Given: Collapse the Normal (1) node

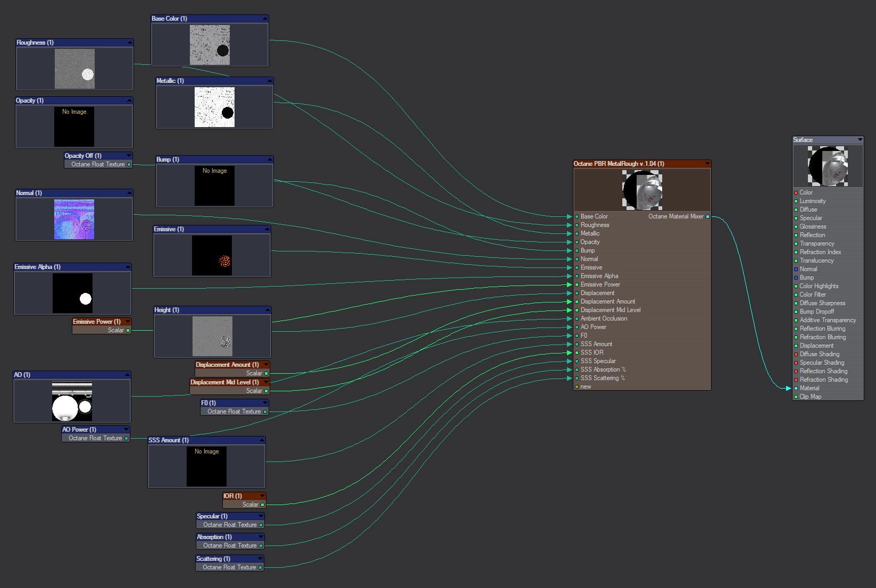Looking at the screenshot, I should 129,193.
